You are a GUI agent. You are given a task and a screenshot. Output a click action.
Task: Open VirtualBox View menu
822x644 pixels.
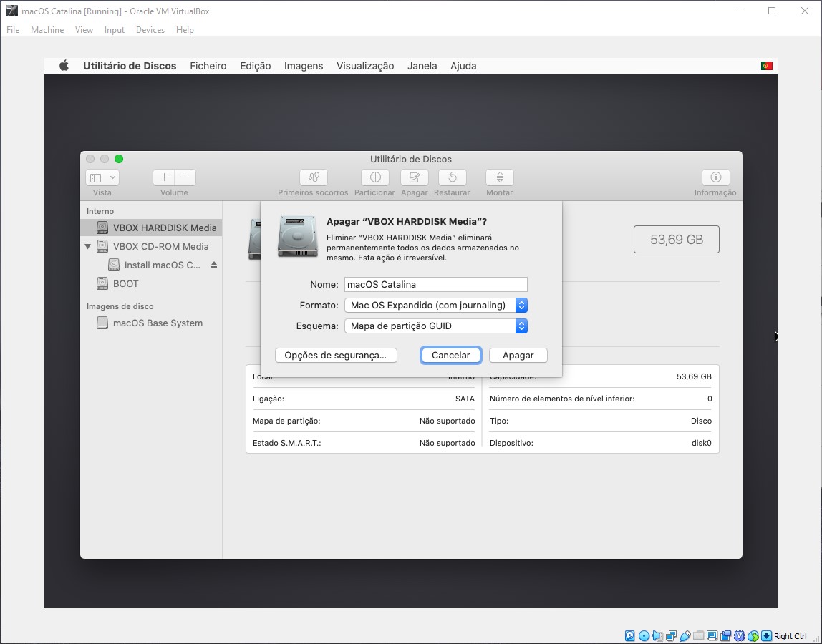click(84, 30)
